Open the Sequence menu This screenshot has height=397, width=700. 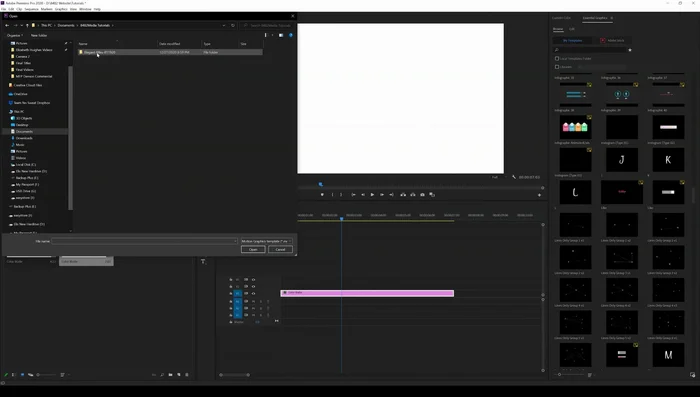[x=31, y=9]
